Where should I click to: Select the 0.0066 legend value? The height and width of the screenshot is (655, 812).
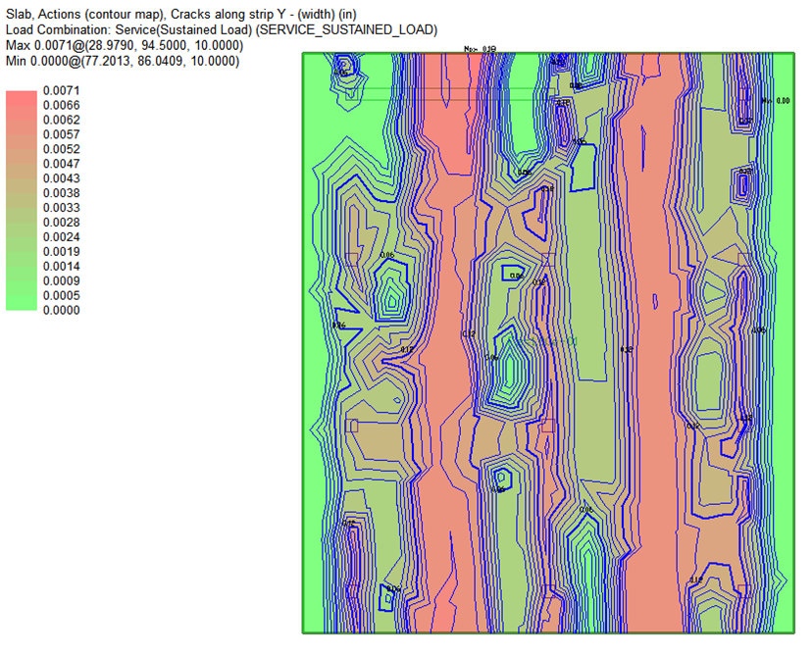pyautogui.click(x=60, y=105)
